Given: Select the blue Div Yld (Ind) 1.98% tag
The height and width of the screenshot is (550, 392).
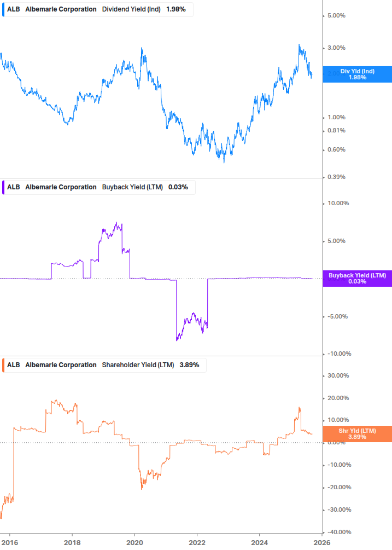Looking at the screenshot, I should (x=358, y=74).
